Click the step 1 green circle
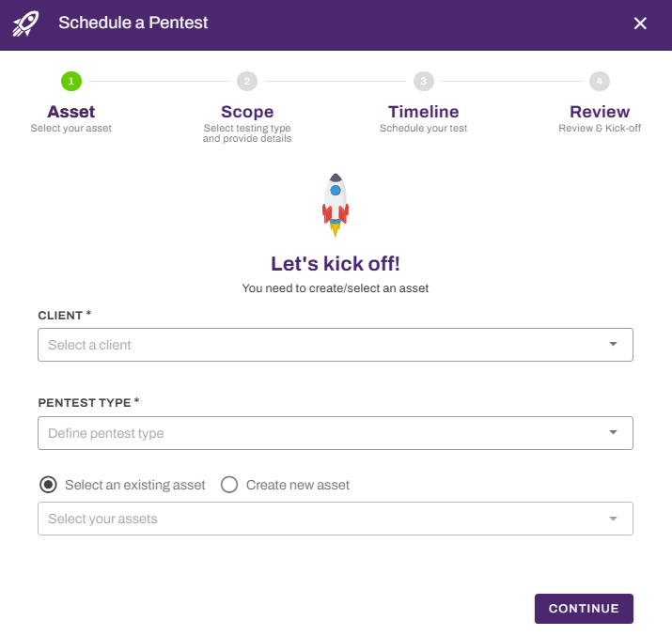 click(70, 81)
